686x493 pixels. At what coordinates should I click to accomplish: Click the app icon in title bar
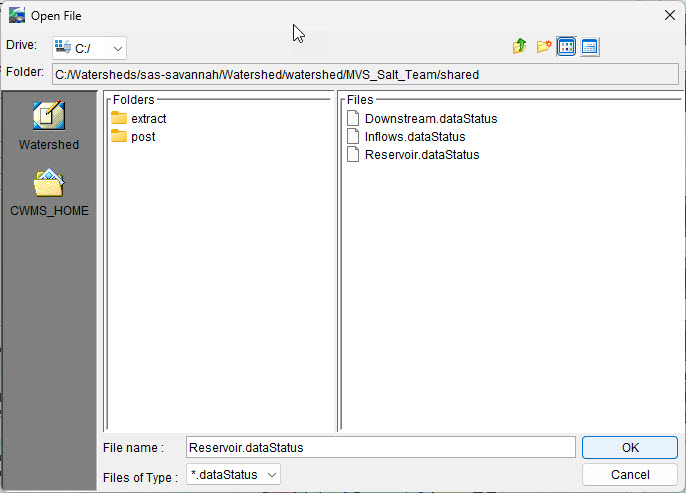pos(17,16)
